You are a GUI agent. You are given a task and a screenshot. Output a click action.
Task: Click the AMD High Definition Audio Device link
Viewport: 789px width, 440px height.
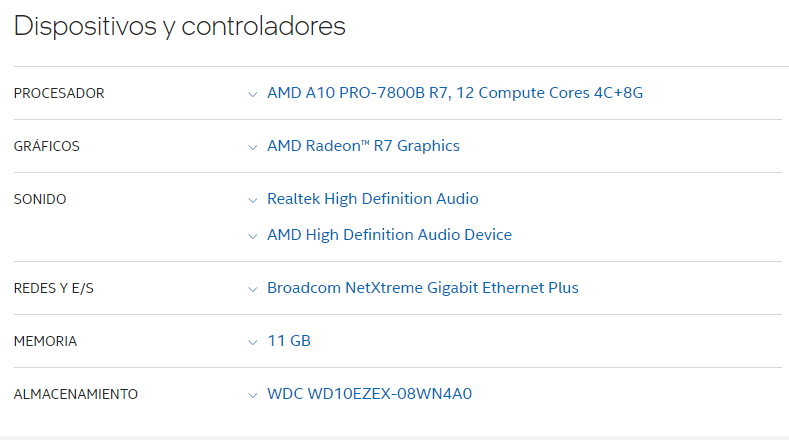point(389,235)
